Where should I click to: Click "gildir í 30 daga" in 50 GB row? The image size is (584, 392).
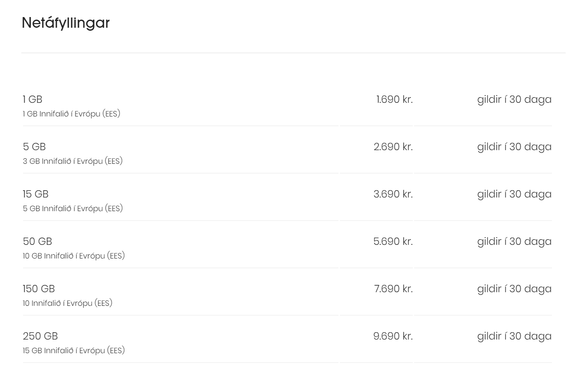514,241
